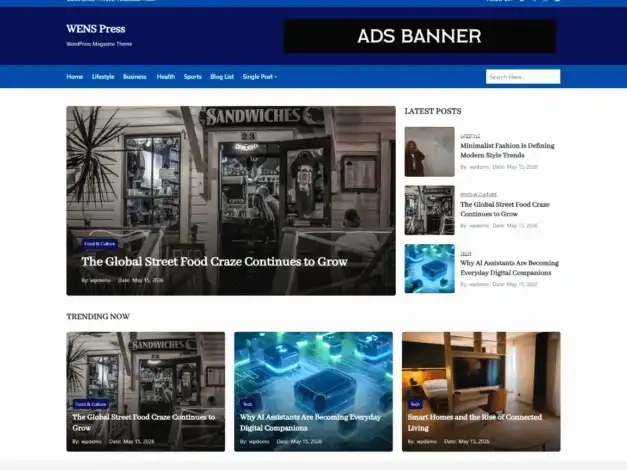
Task: Select the Food & Culture tag on featured post
Action: coord(99,244)
